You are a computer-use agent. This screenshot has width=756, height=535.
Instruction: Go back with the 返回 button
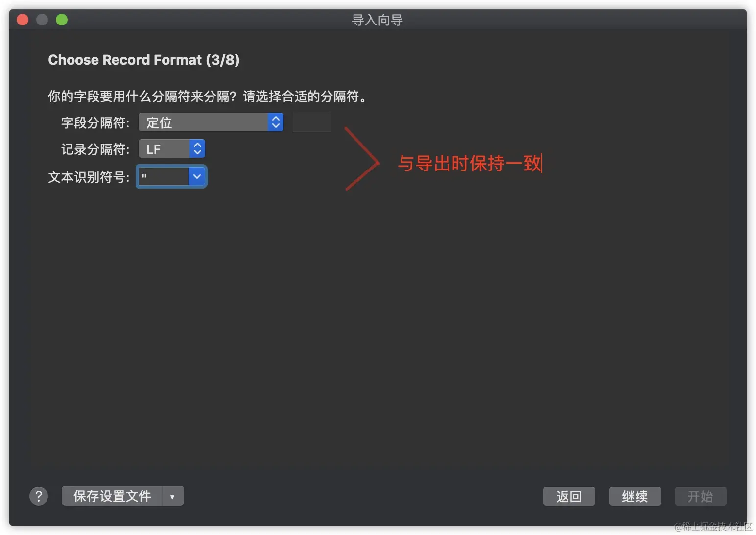(x=569, y=496)
